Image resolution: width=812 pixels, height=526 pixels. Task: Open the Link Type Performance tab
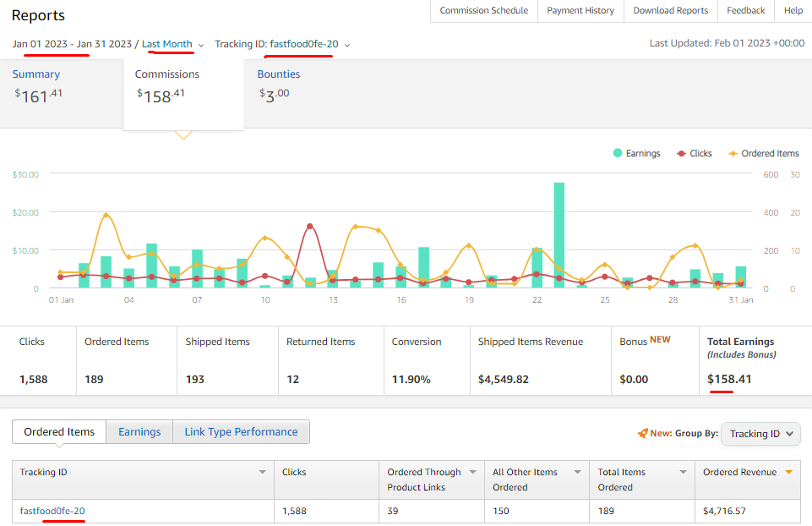[242, 431]
